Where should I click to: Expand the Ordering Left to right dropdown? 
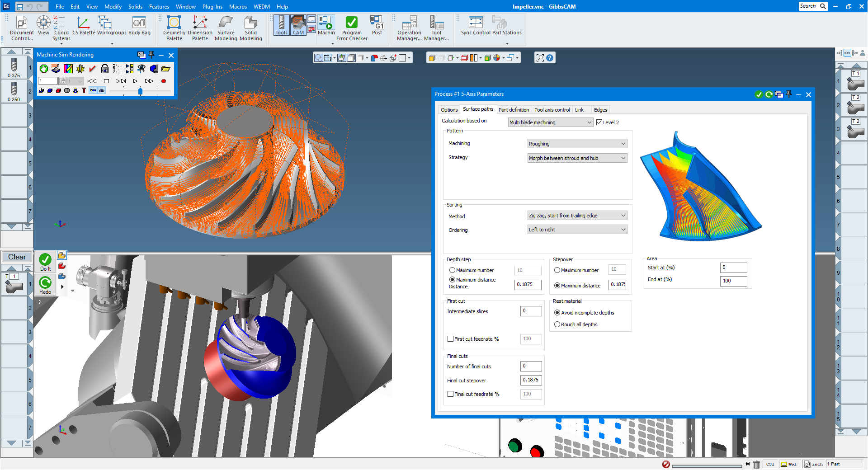pyautogui.click(x=577, y=230)
